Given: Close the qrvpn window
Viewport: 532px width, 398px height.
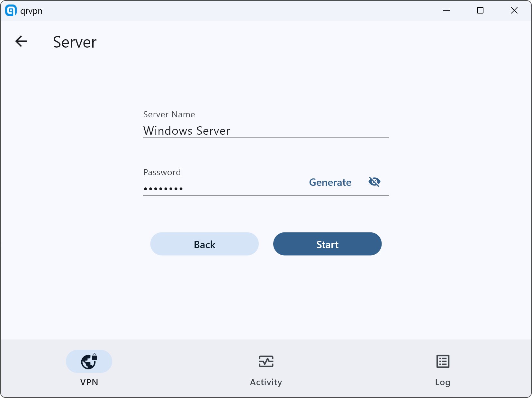Looking at the screenshot, I should pos(514,11).
